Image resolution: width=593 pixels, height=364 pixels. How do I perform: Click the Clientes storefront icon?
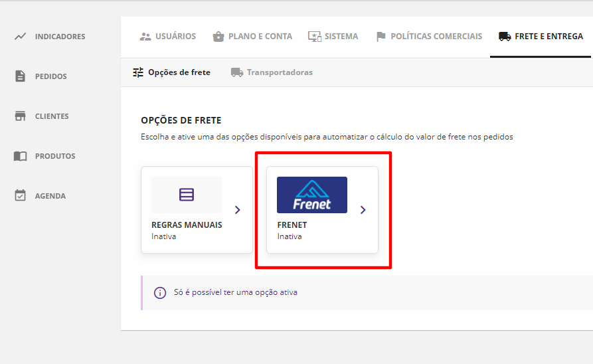(20, 116)
